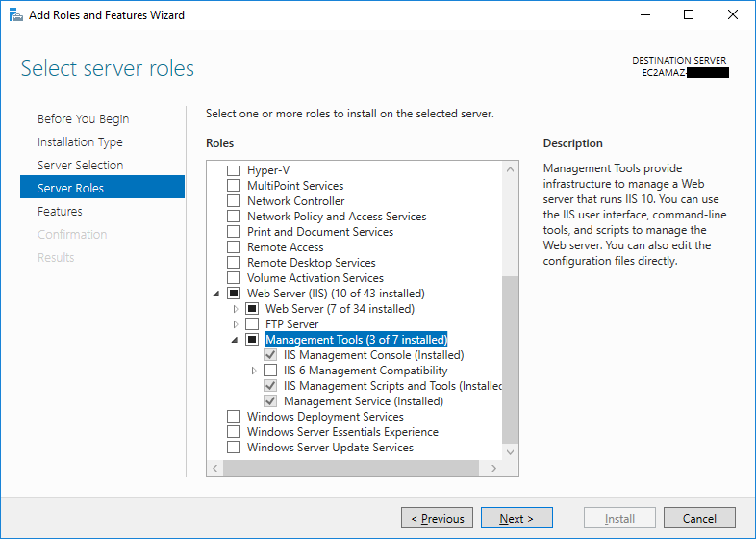Collapse the Web Server (IIS) tree node
This screenshot has width=756, height=539.
216,294
